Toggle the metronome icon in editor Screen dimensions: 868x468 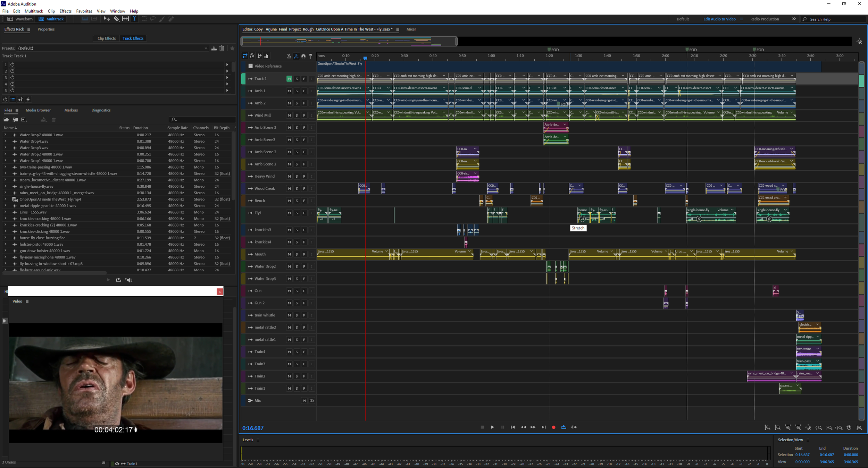coord(289,56)
